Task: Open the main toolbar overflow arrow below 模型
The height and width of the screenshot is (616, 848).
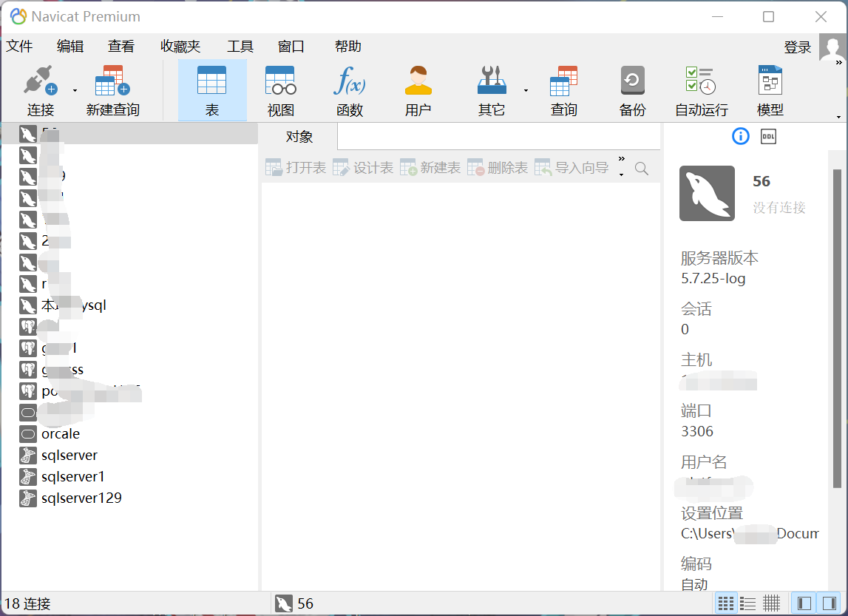Action: (x=838, y=117)
